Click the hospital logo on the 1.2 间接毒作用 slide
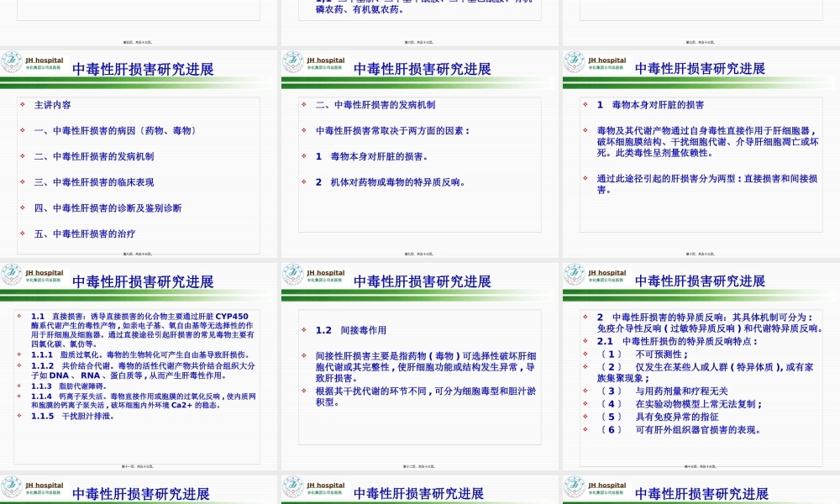Image resolution: width=840 pixels, height=504 pixels. pos(293,276)
